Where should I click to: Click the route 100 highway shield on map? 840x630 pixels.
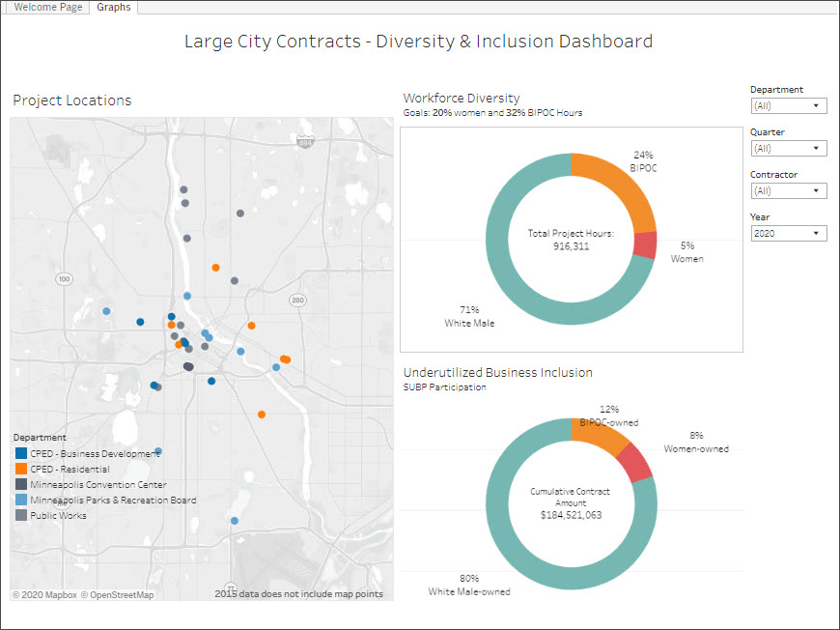pos(64,279)
